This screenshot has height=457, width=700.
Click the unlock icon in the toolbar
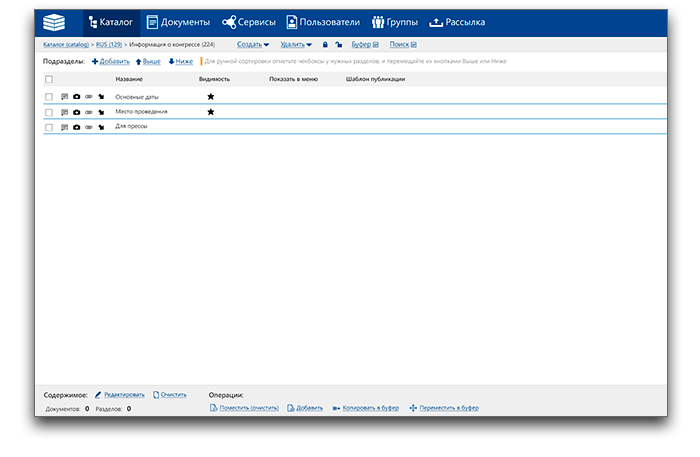tap(338, 45)
